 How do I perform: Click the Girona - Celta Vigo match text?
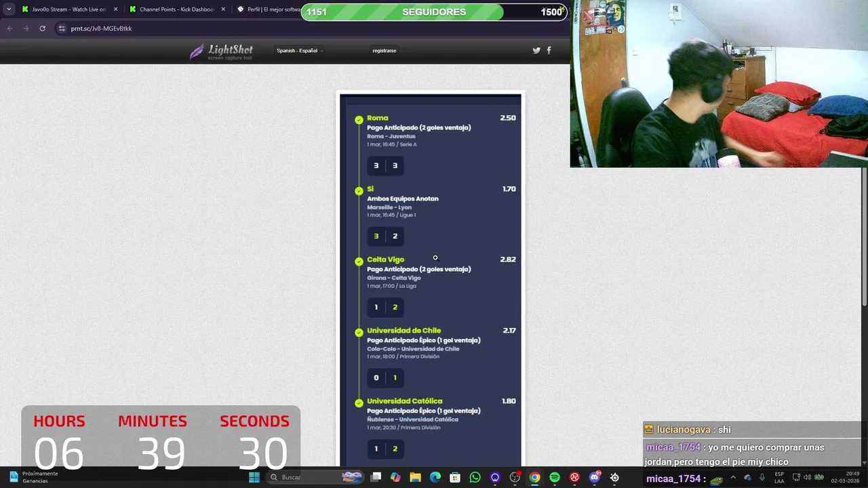(x=394, y=278)
